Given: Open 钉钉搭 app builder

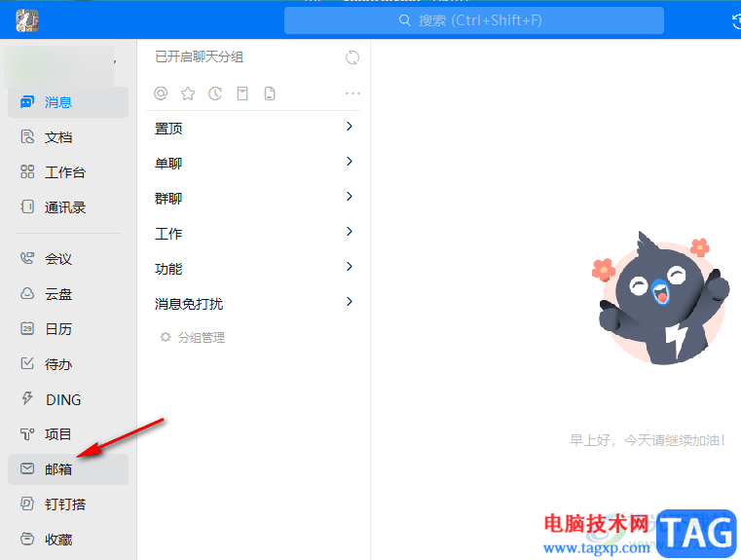Looking at the screenshot, I should (x=68, y=504).
